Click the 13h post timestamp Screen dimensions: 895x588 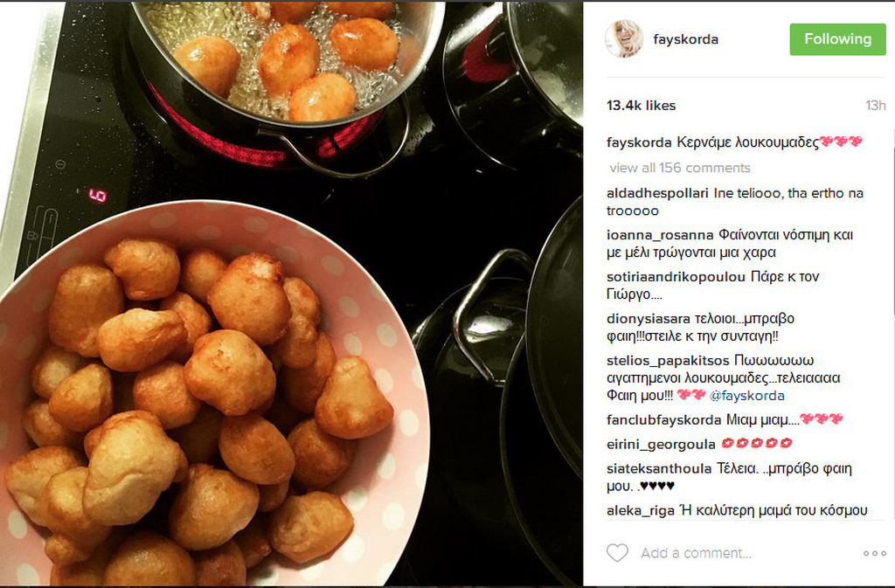(x=875, y=106)
